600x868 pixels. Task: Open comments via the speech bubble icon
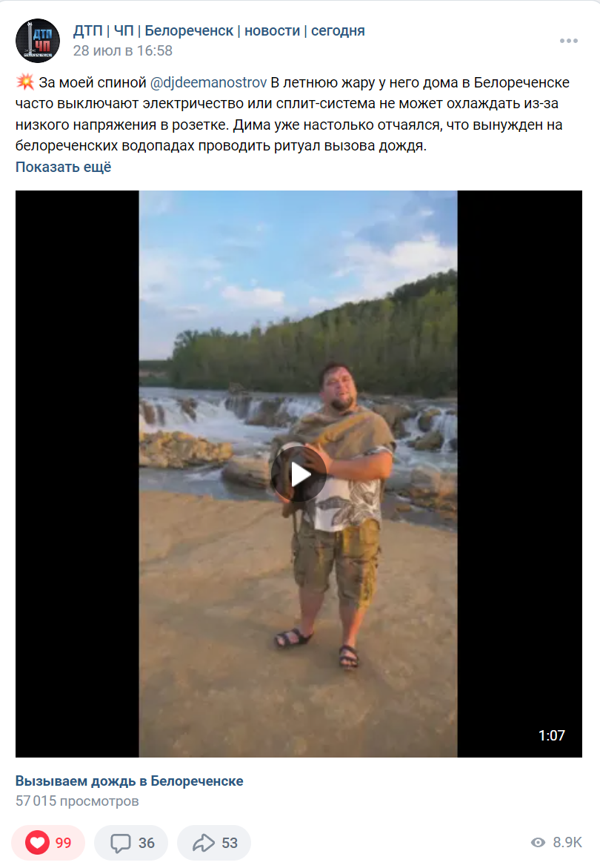coord(120,843)
